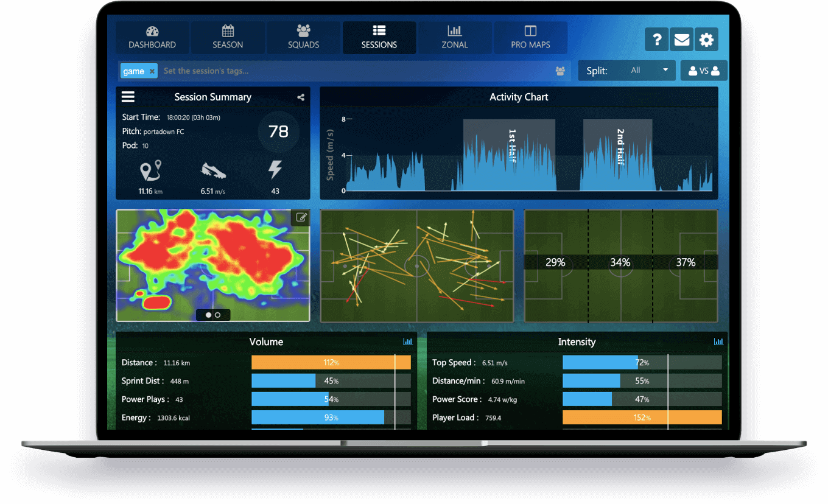Click the Sprint Dist 45% bar

point(331,381)
